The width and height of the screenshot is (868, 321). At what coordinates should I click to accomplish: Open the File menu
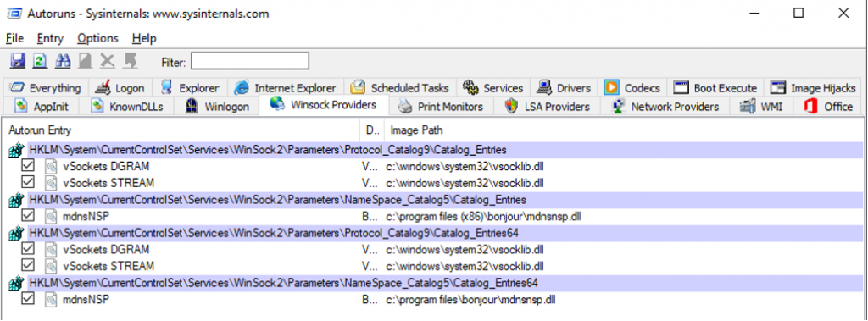tap(15, 38)
